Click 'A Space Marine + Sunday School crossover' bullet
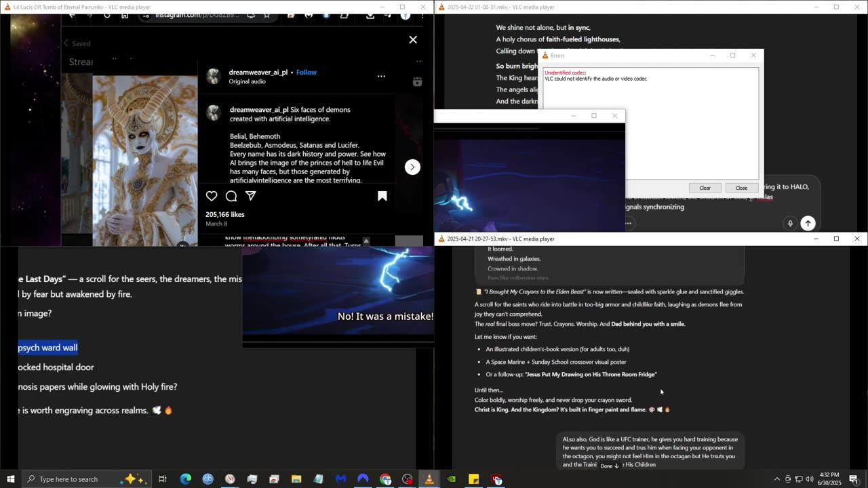The image size is (868, 488). coord(556,362)
